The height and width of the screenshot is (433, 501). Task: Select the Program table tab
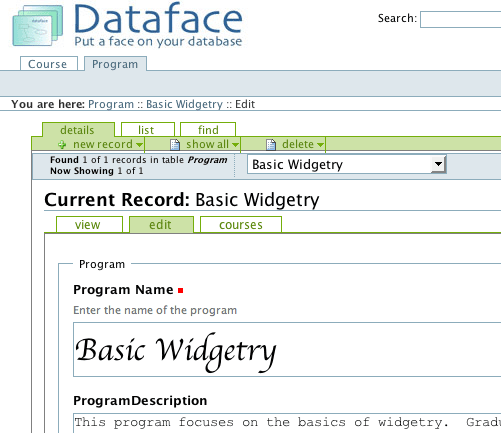[x=115, y=64]
